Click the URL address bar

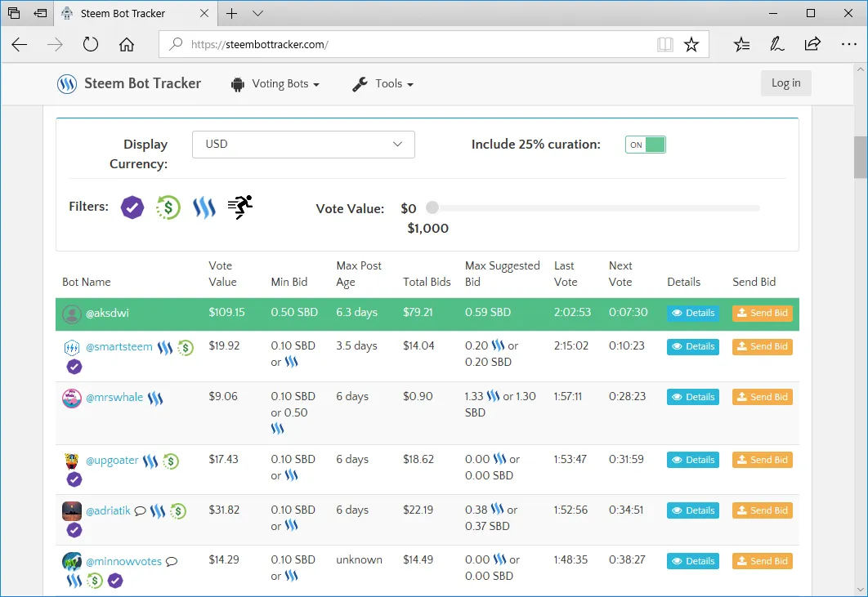421,44
